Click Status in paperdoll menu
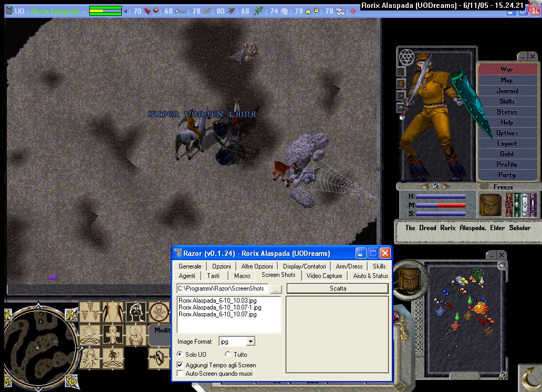542x392 pixels. click(x=507, y=111)
